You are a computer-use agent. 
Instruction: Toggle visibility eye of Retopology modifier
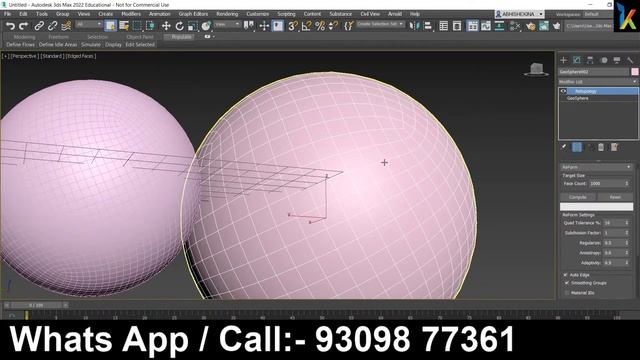coord(563,91)
